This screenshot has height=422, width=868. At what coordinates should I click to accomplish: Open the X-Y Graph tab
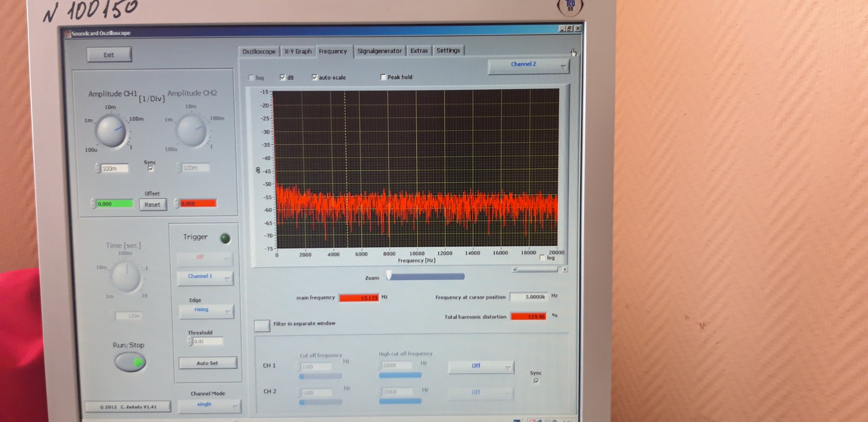(298, 51)
